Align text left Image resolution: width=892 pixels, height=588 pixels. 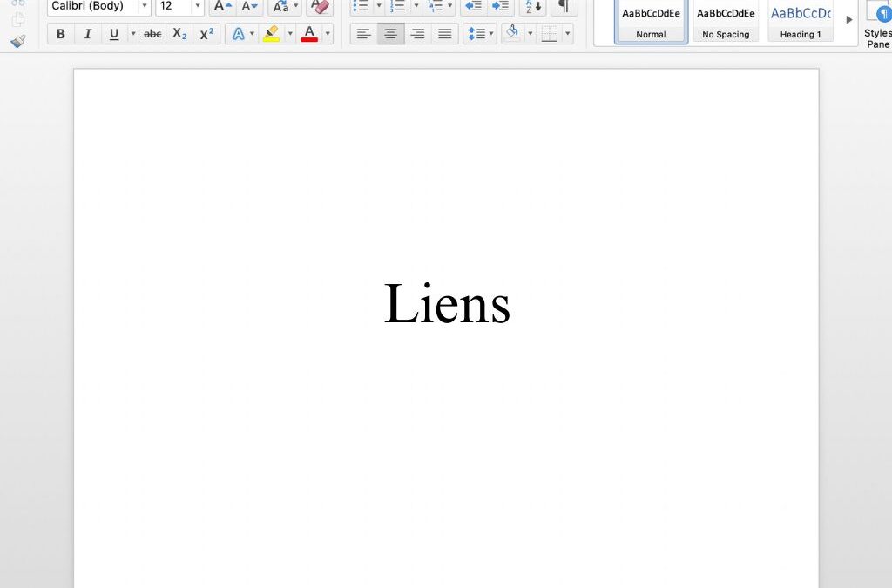click(x=363, y=34)
